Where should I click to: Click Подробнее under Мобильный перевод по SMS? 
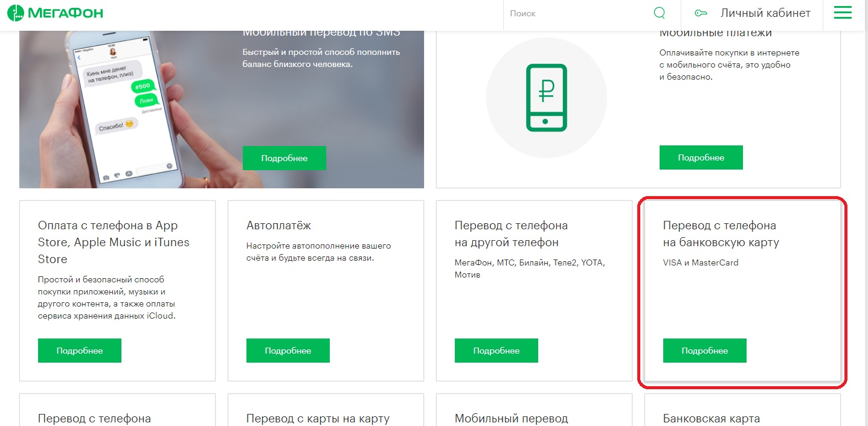coord(284,158)
